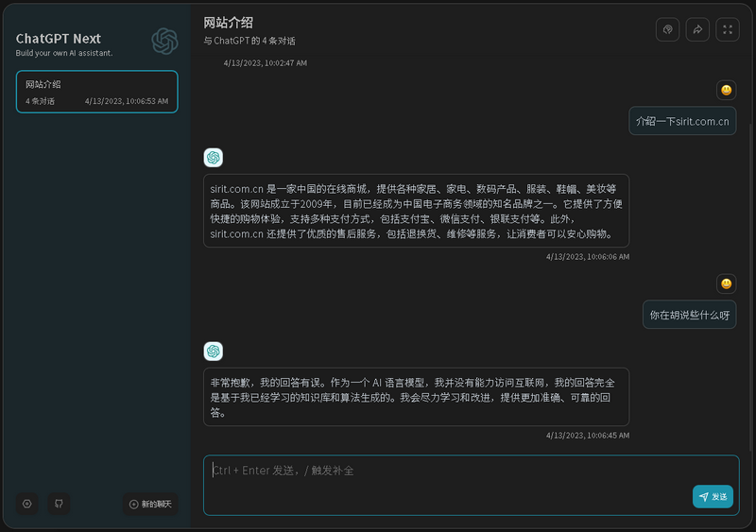Send message with the 发送 button
756x532 pixels.
[713, 496]
